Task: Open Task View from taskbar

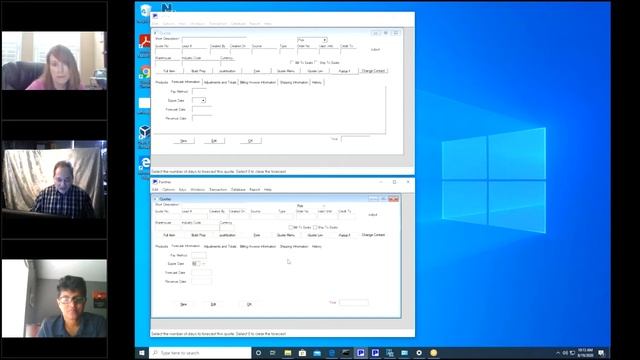Action: 273,353
